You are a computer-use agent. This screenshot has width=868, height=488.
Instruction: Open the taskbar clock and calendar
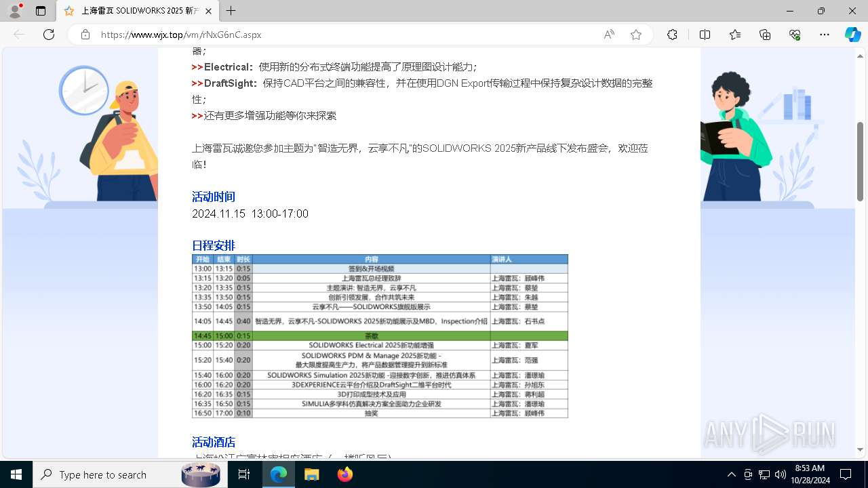(810, 474)
